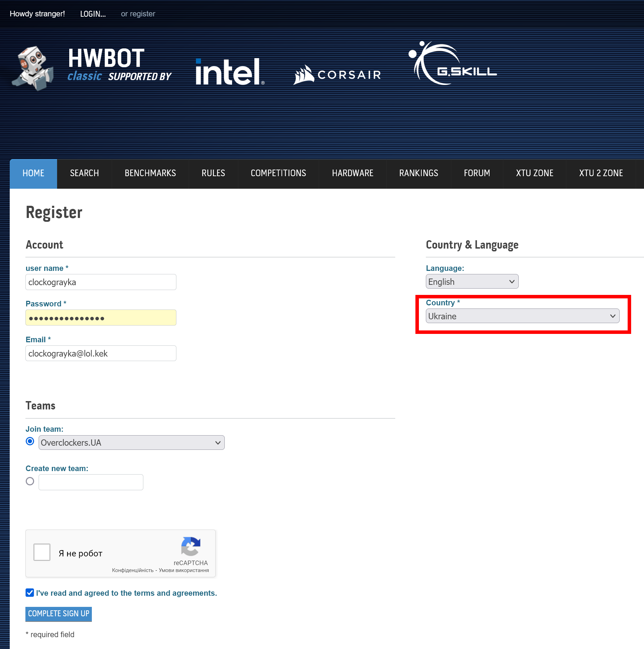The height and width of the screenshot is (649, 644).
Task: Click the 'Account' section heading
Action: 45,245
